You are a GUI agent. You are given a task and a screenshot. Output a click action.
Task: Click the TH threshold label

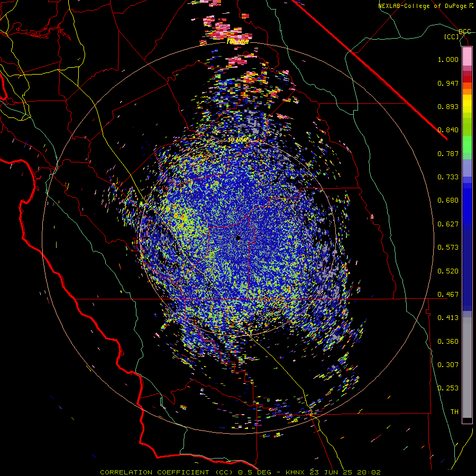point(454,412)
